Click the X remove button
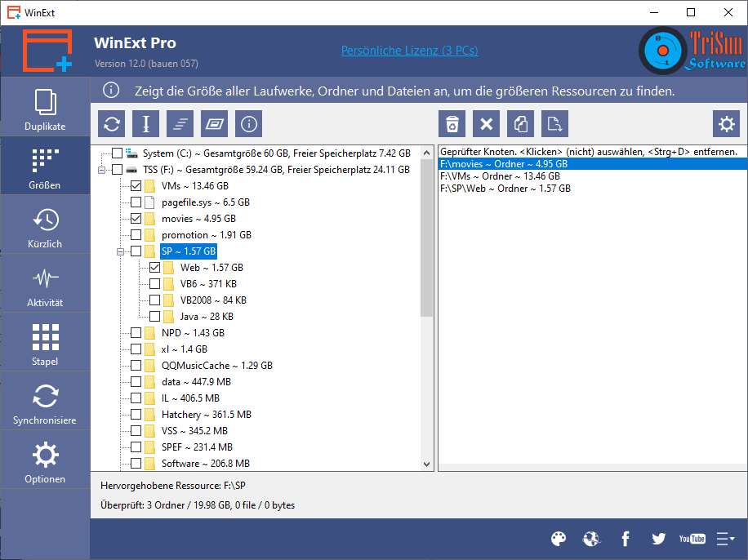Screen dimensions: 748x560 (486, 124)
